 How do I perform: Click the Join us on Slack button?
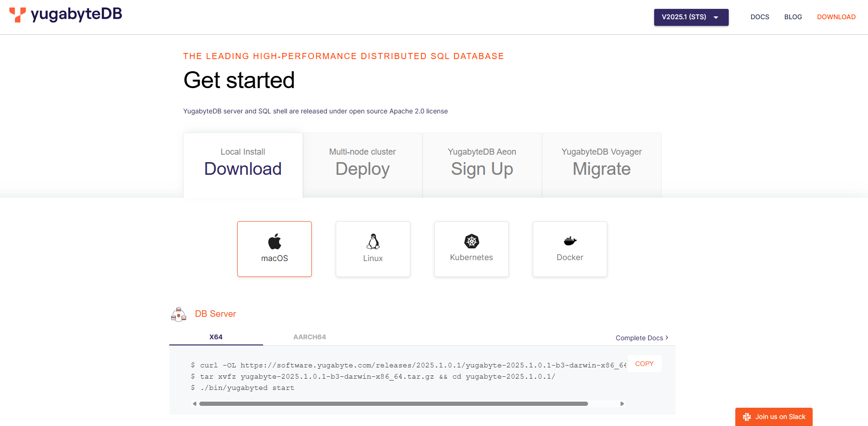[774, 417]
